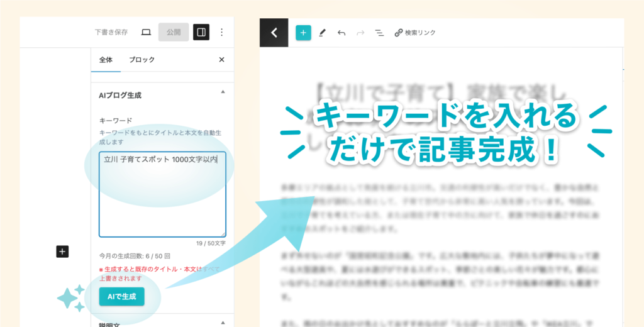Viewport: 644px width, 327px height.
Task: Click 下書き保存 to save draft
Action: tap(111, 32)
